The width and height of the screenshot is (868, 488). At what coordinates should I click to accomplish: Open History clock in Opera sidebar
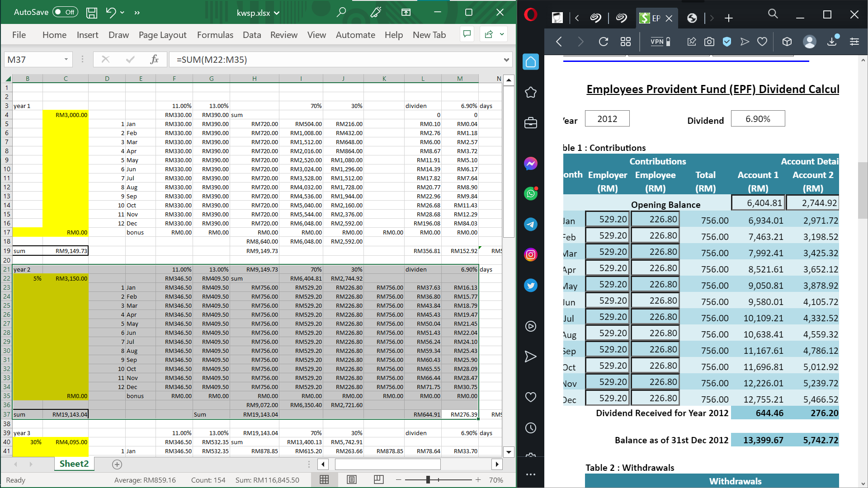point(531,428)
